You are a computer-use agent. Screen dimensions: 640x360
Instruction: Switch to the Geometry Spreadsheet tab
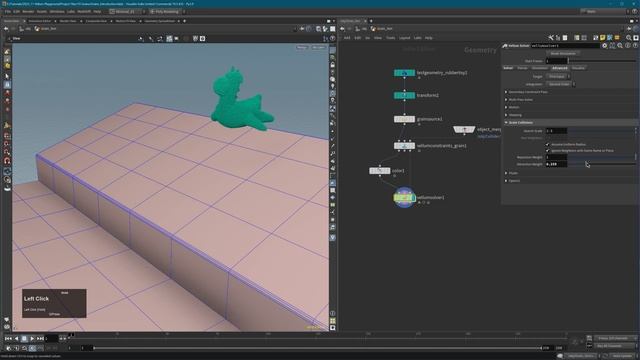pyautogui.click(x=160, y=21)
